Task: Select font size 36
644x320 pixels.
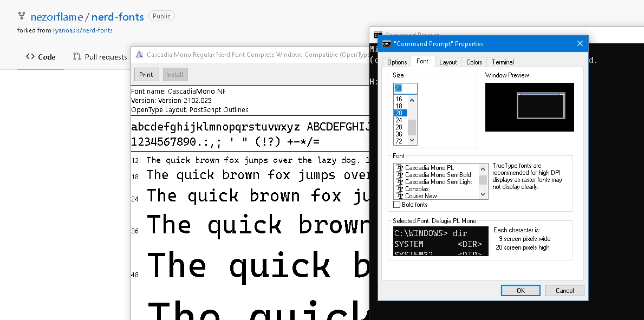Action: (x=400, y=134)
